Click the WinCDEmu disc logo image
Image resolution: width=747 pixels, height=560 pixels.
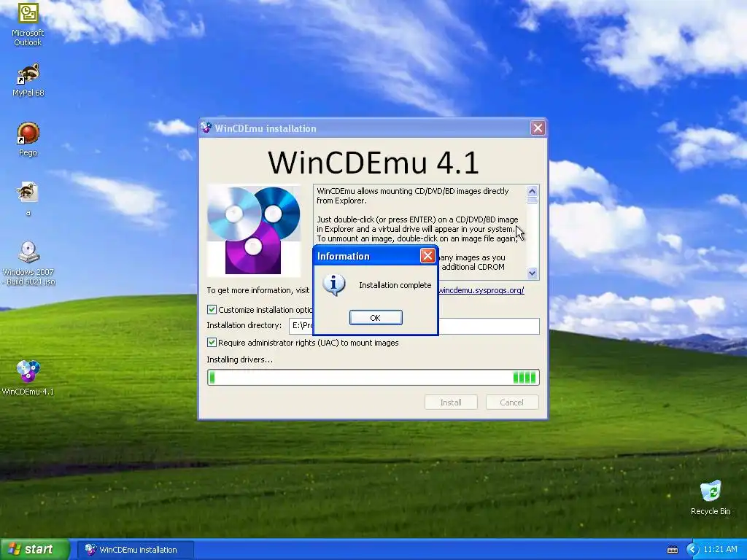point(254,230)
